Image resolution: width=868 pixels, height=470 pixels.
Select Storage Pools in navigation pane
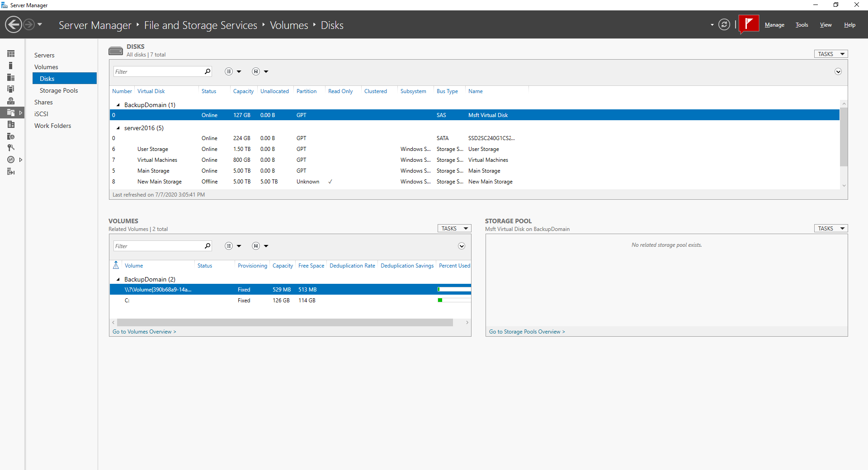click(59, 90)
